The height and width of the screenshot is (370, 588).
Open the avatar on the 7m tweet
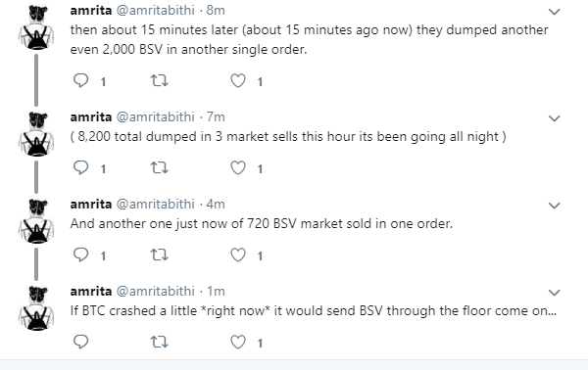pyautogui.click(x=36, y=134)
